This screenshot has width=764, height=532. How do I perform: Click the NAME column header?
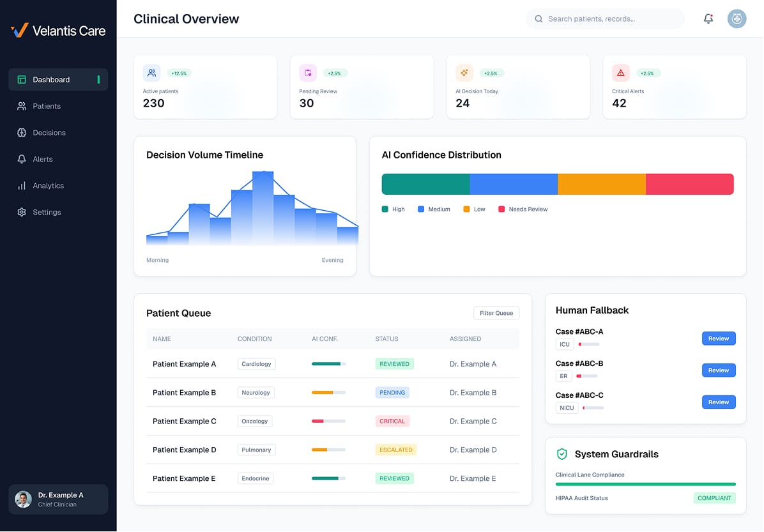click(x=162, y=338)
